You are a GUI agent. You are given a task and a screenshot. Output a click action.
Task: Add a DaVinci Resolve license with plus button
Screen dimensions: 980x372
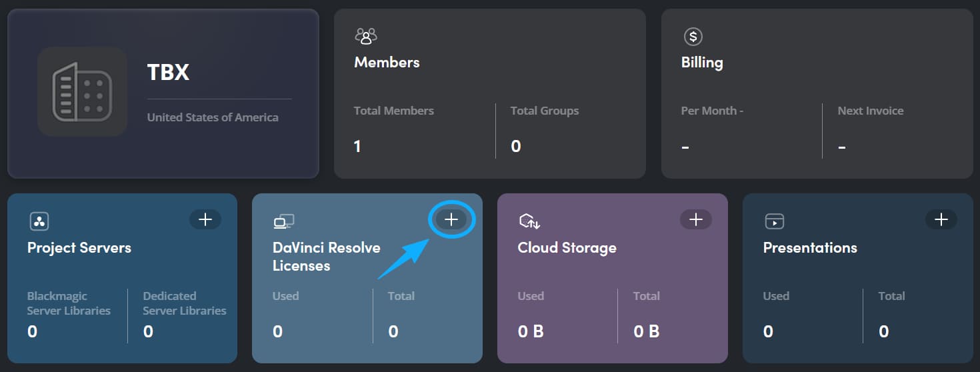pyautogui.click(x=451, y=219)
